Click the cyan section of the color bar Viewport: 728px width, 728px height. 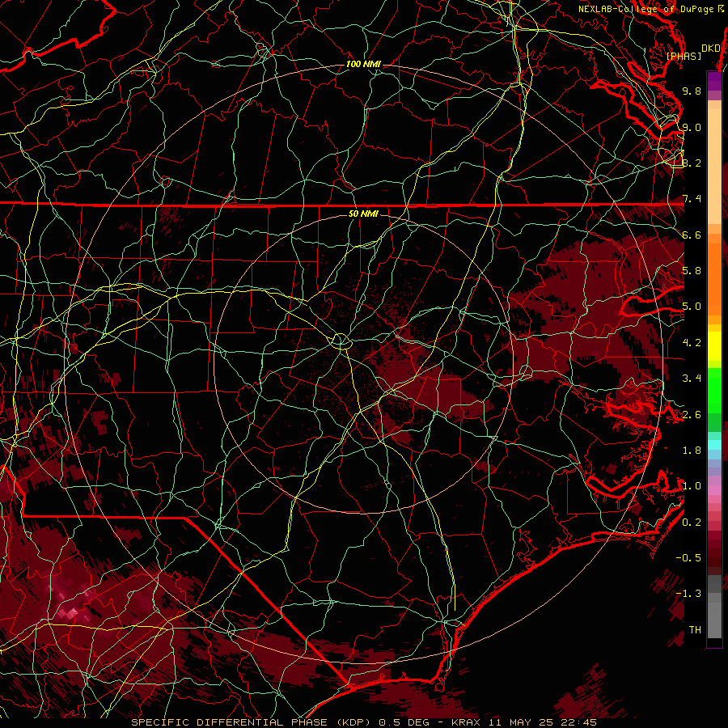click(x=714, y=445)
